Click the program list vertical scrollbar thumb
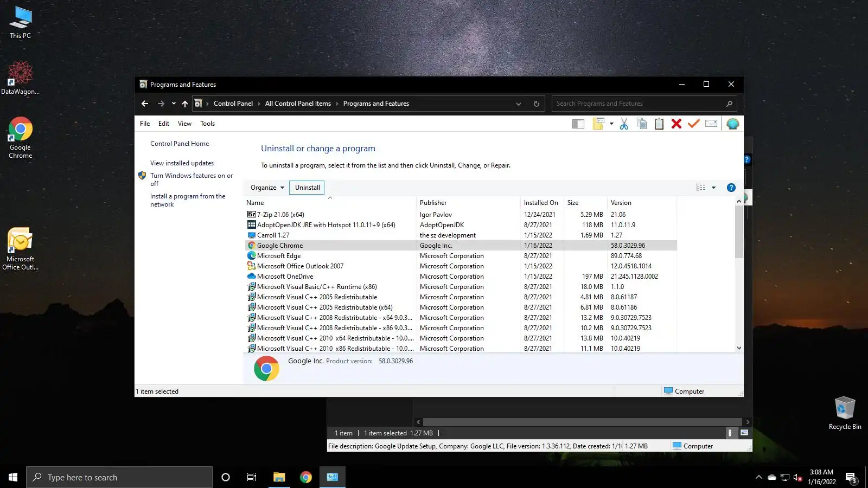Screen dimensions: 868x488 [739, 232]
